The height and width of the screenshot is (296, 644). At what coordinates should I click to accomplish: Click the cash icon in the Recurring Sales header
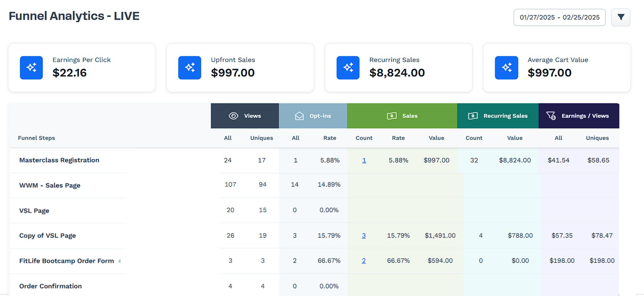point(472,116)
